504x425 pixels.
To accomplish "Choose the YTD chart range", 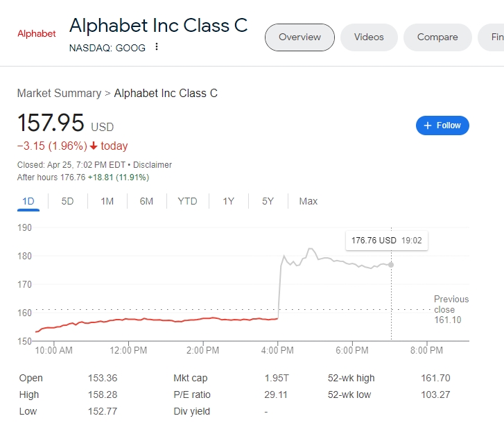I will click(187, 201).
